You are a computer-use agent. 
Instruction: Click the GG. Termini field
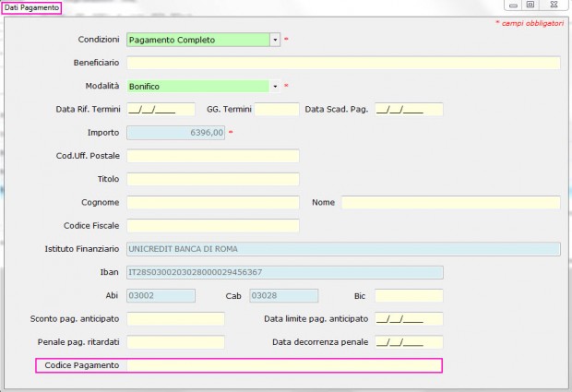(277, 110)
